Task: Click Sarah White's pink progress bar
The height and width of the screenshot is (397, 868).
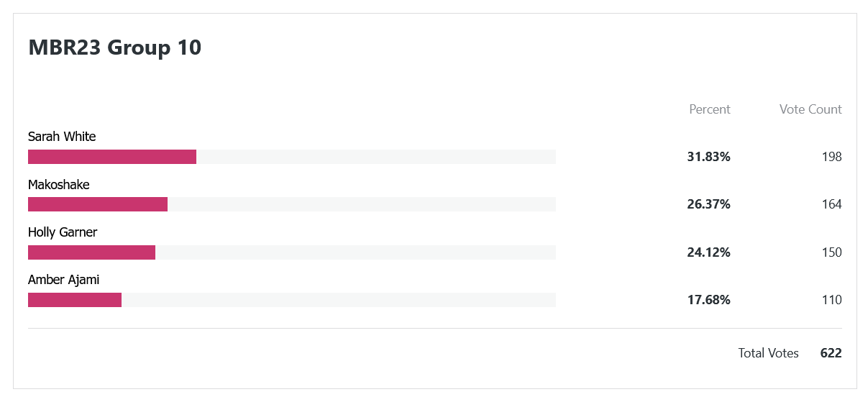Action: click(x=112, y=157)
